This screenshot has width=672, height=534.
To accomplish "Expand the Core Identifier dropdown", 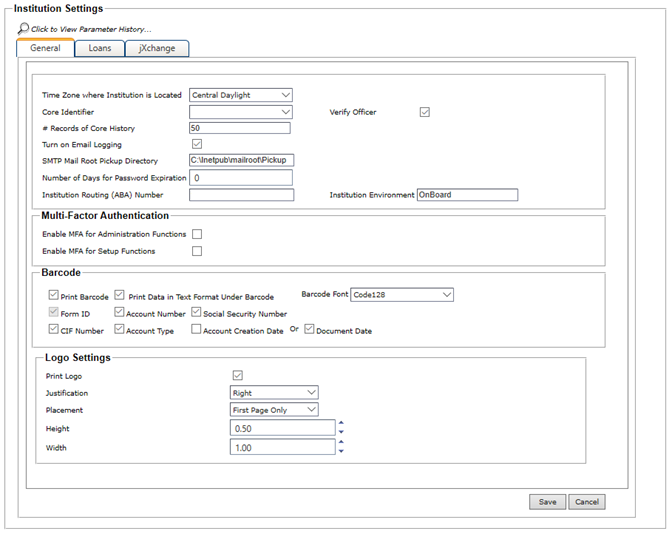I will (240, 112).
